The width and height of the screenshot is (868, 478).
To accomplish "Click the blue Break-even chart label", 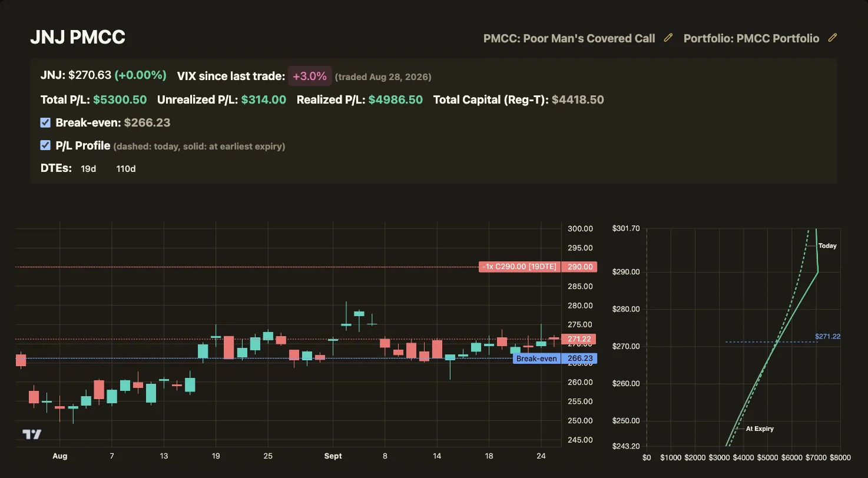I will point(536,358).
